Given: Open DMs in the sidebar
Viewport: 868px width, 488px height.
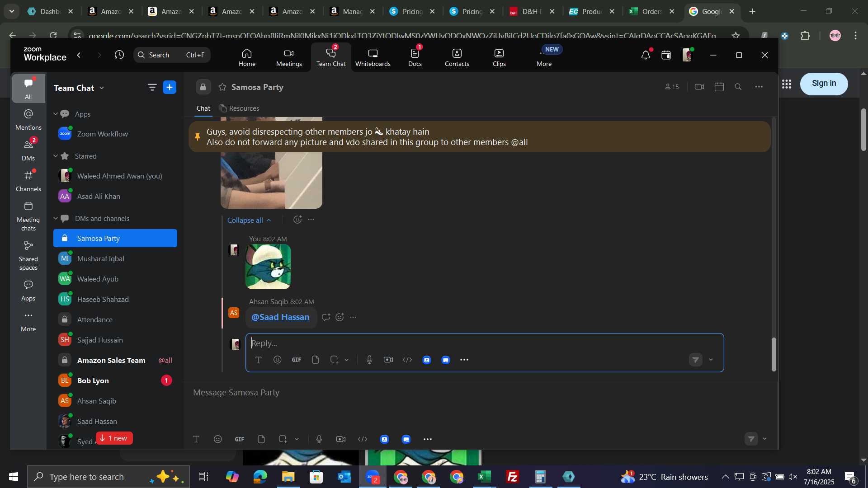Looking at the screenshot, I should [x=28, y=150].
